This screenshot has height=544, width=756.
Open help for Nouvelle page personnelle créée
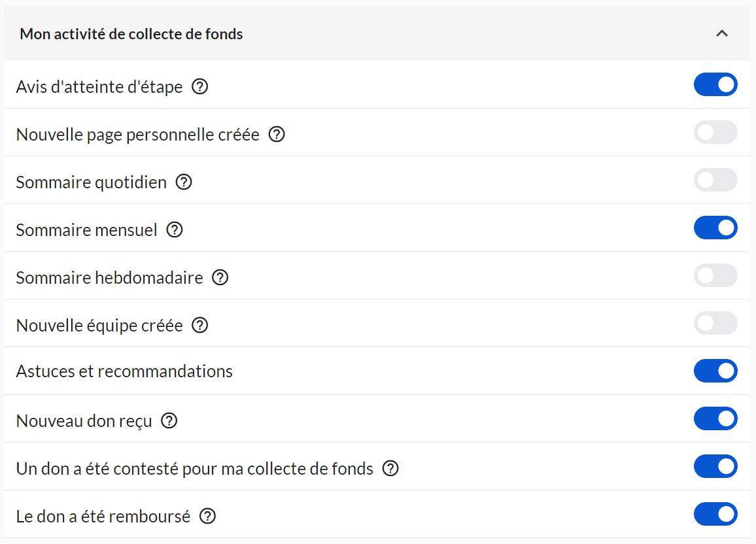click(277, 134)
